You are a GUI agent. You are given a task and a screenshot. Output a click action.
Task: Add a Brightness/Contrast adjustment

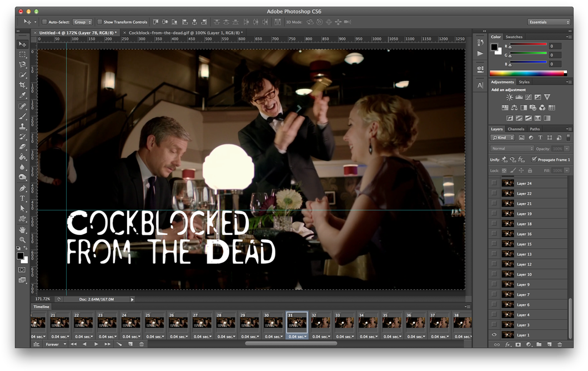[509, 97]
